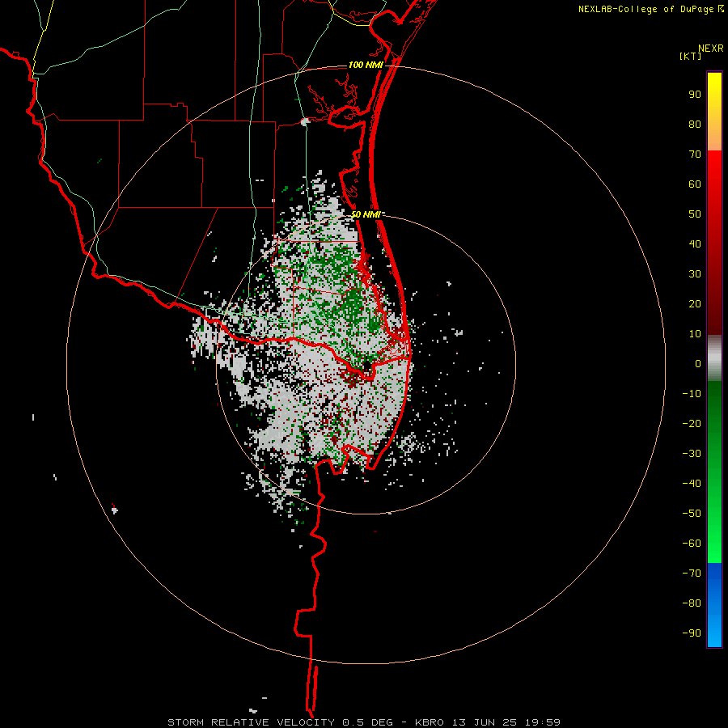Click the -90 knot scale value
The image size is (728, 728).
click(x=692, y=633)
